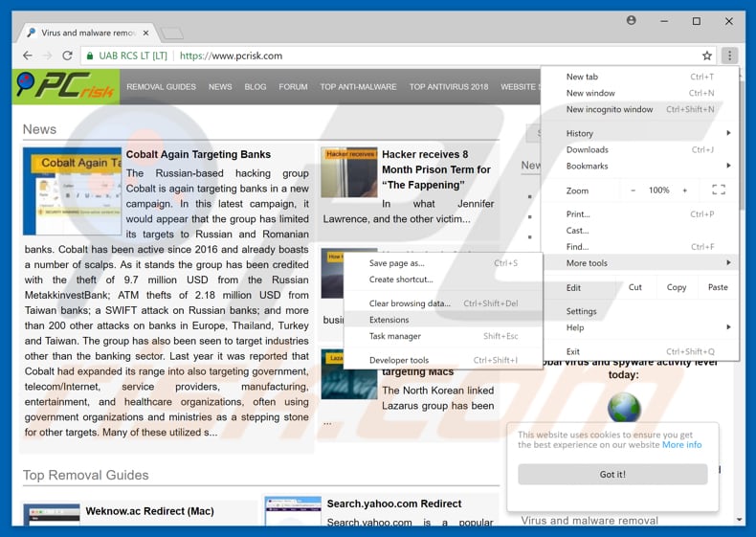The width and height of the screenshot is (756, 537).
Task: Toggle fullscreen with the zoom row icon
Action: point(719,190)
